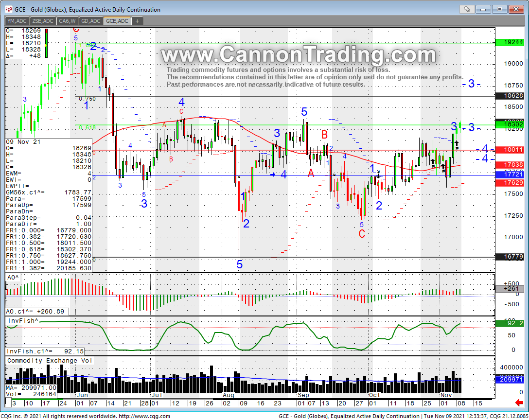
Task: Click the link/pin icon in title bar
Action: [467, 9]
